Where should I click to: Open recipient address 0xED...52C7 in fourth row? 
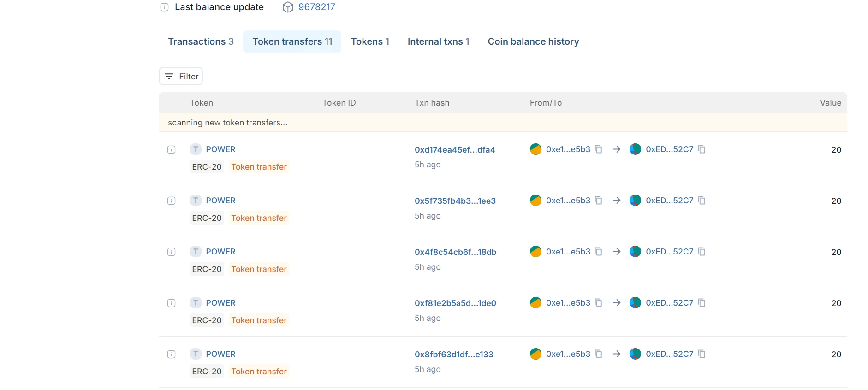669,303
